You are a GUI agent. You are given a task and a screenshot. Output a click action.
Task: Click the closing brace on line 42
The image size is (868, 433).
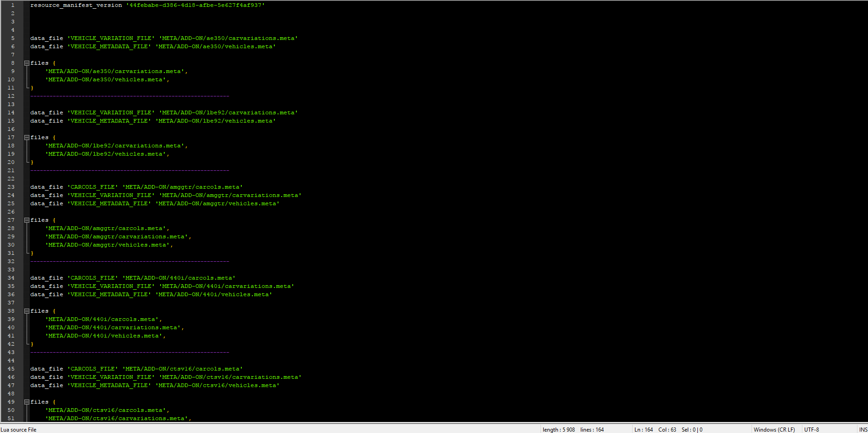click(32, 344)
